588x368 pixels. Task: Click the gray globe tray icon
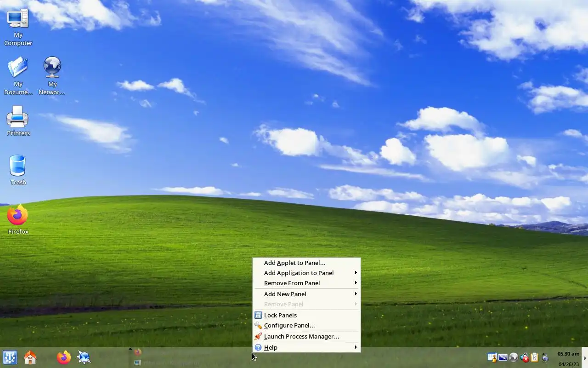[x=514, y=357]
